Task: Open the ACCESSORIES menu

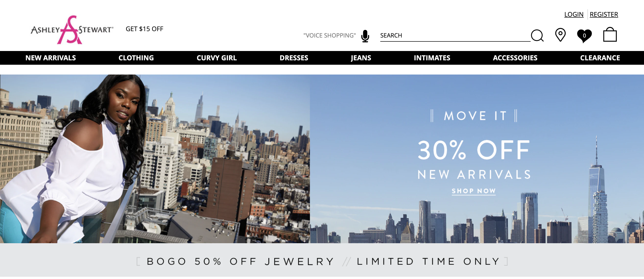Action: (515, 58)
